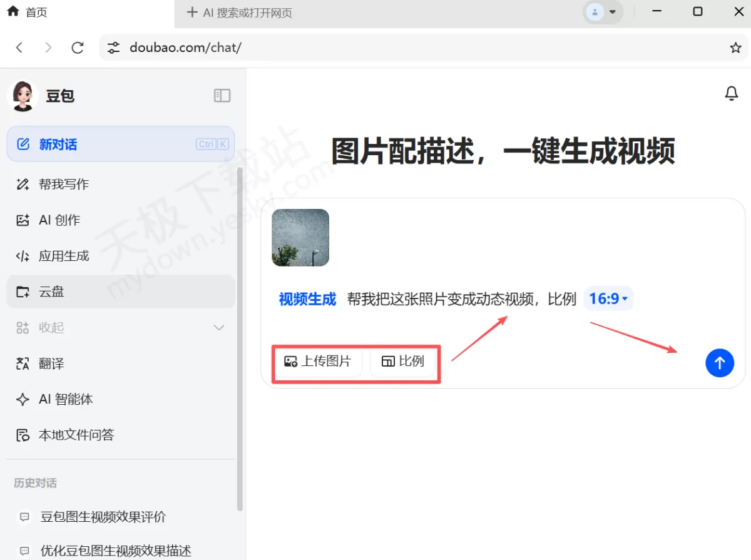
Task: Open the profile account dropdown
Action: point(603,12)
